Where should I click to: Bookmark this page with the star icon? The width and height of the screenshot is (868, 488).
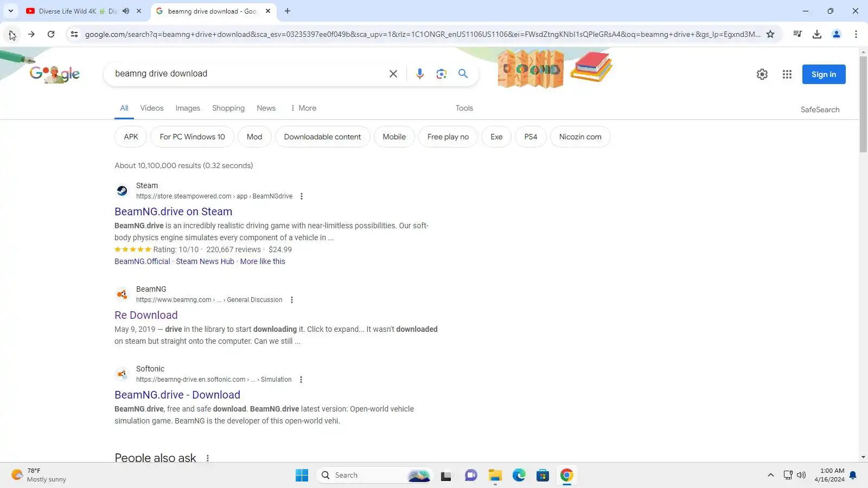pos(770,34)
